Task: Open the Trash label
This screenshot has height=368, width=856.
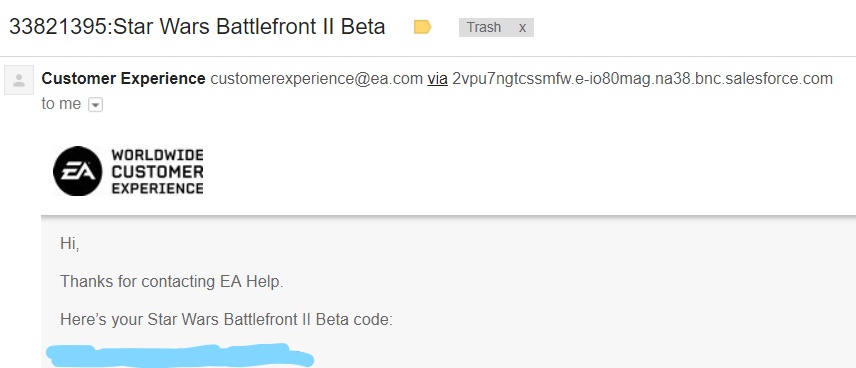Action: click(x=484, y=27)
